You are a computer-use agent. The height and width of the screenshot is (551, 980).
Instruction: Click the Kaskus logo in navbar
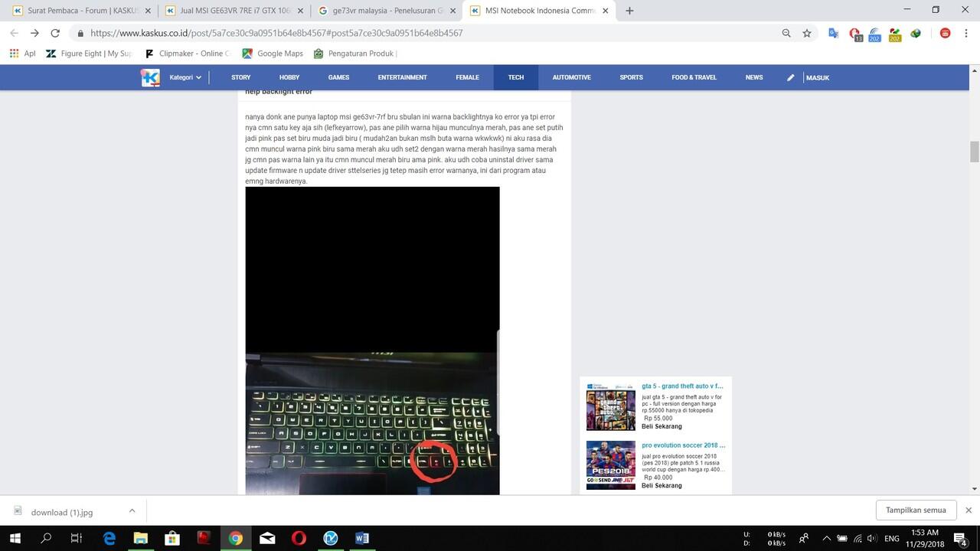point(150,77)
